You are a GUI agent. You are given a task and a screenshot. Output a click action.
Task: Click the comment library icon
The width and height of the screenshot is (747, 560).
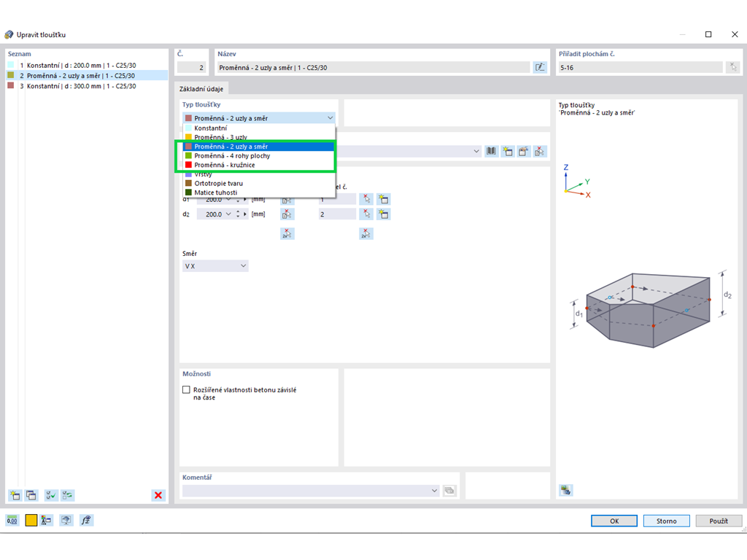[x=449, y=491]
